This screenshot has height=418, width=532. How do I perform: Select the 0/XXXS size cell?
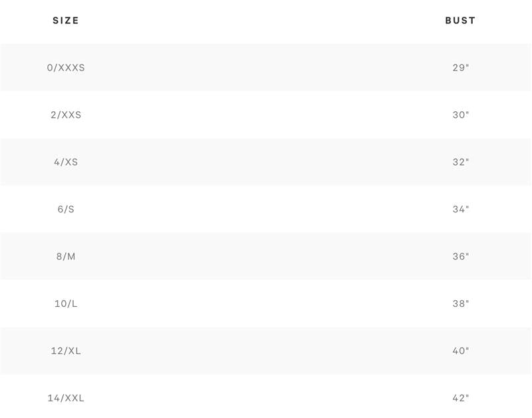66,68
